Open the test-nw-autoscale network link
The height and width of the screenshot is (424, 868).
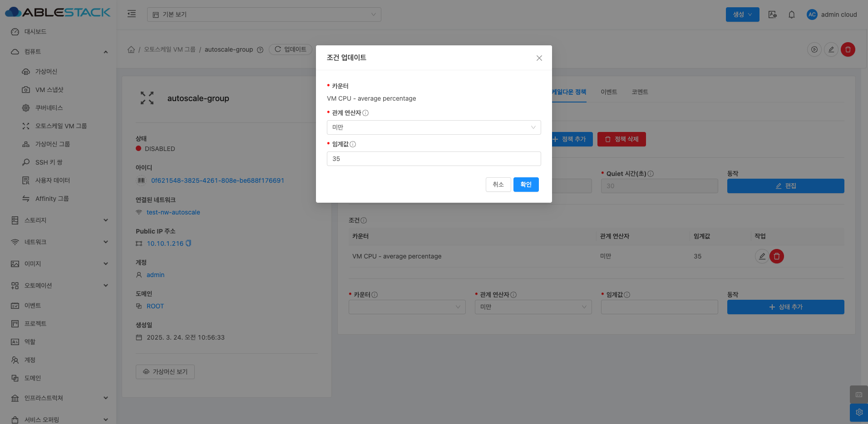click(173, 212)
